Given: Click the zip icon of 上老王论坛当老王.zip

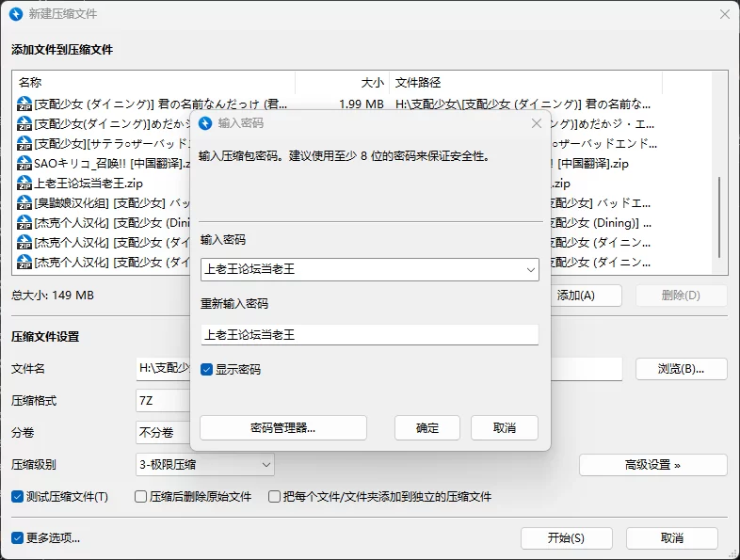Looking at the screenshot, I should 24,184.
